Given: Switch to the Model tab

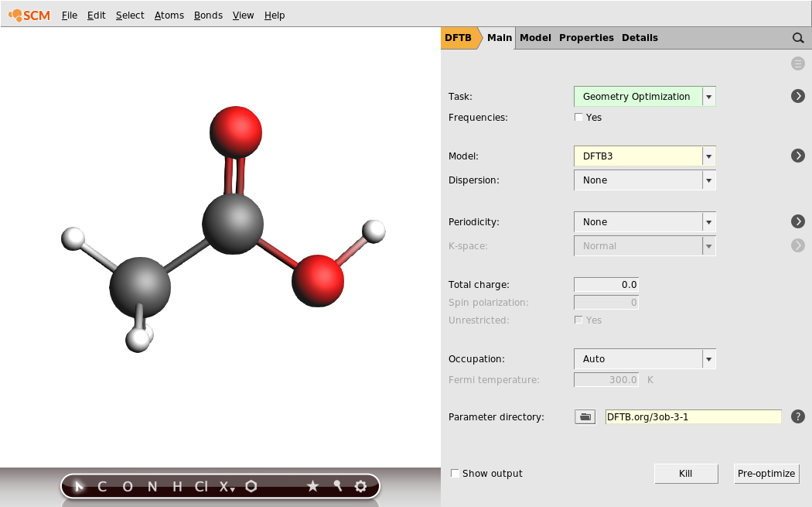Looking at the screenshot, I should click(x=535, y=38).
